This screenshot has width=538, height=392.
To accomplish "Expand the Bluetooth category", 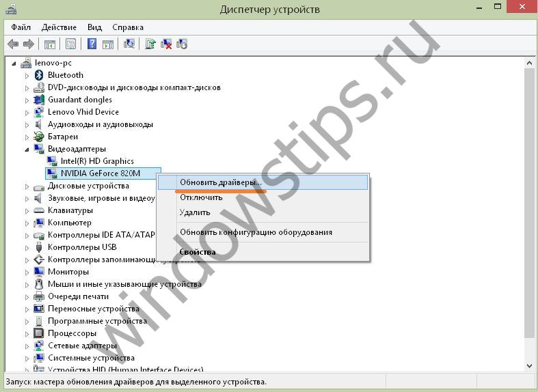I will 27,76.
